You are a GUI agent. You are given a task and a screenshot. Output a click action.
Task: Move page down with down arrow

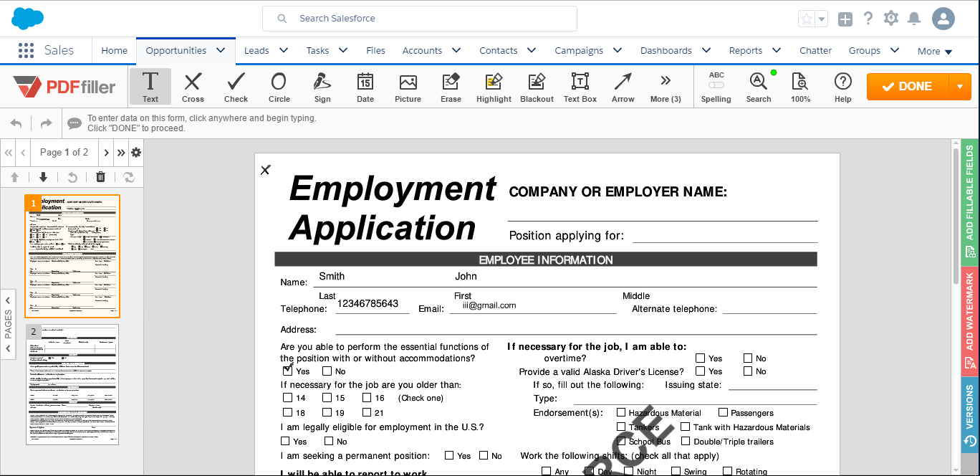(43, 177)
